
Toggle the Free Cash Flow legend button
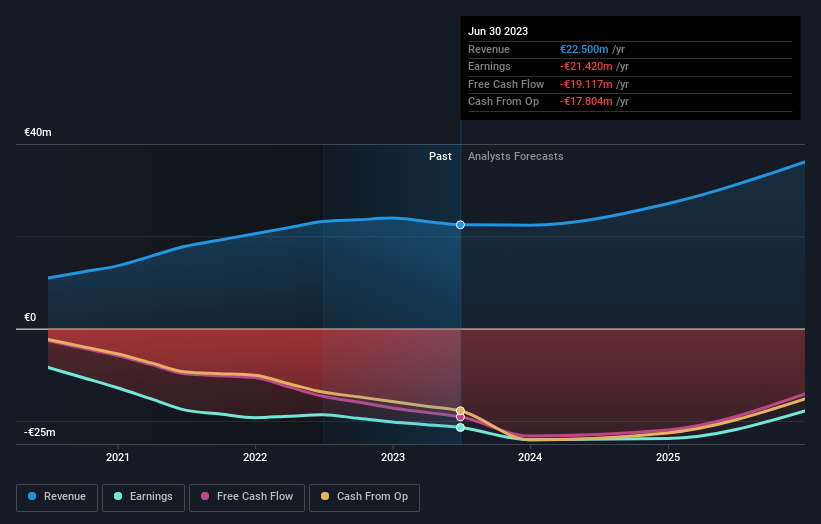click(x=247, y=497)
